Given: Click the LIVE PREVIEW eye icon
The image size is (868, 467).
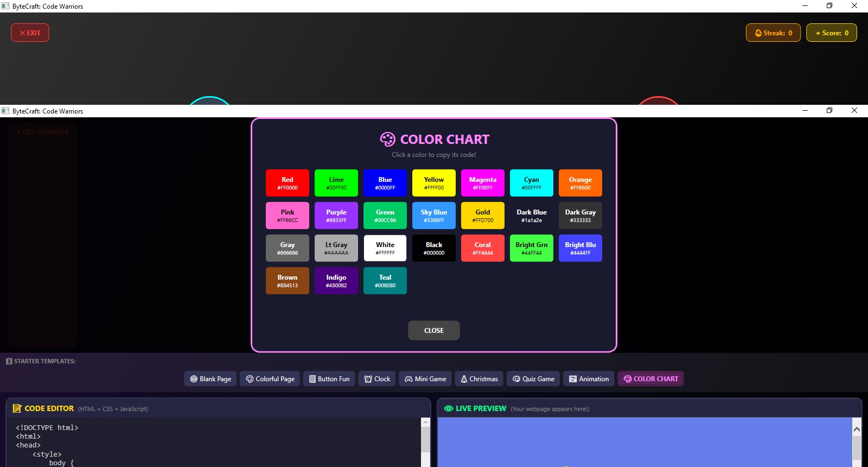Looking at the screenshot, I should 449,408.
